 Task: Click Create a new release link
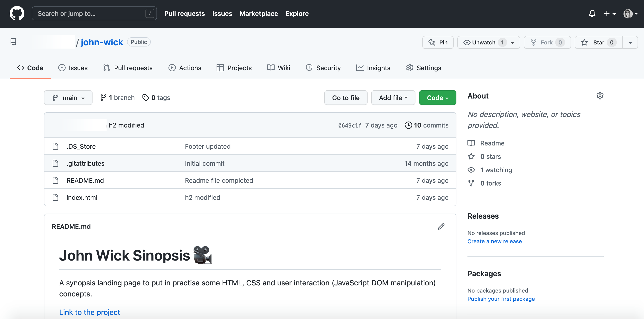click(x=495, y=241)
